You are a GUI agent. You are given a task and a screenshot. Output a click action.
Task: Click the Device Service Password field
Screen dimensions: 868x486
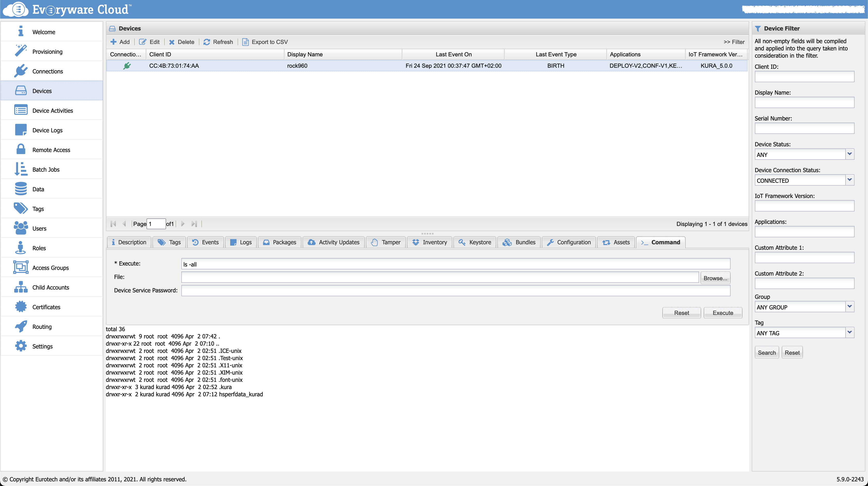pyautogui.click(x=455, y=290)
